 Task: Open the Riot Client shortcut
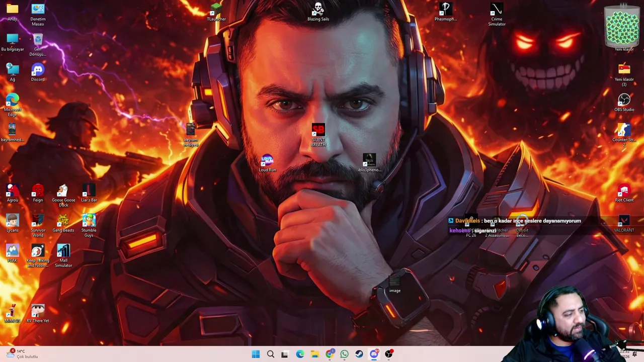click(x=624, y=194)
